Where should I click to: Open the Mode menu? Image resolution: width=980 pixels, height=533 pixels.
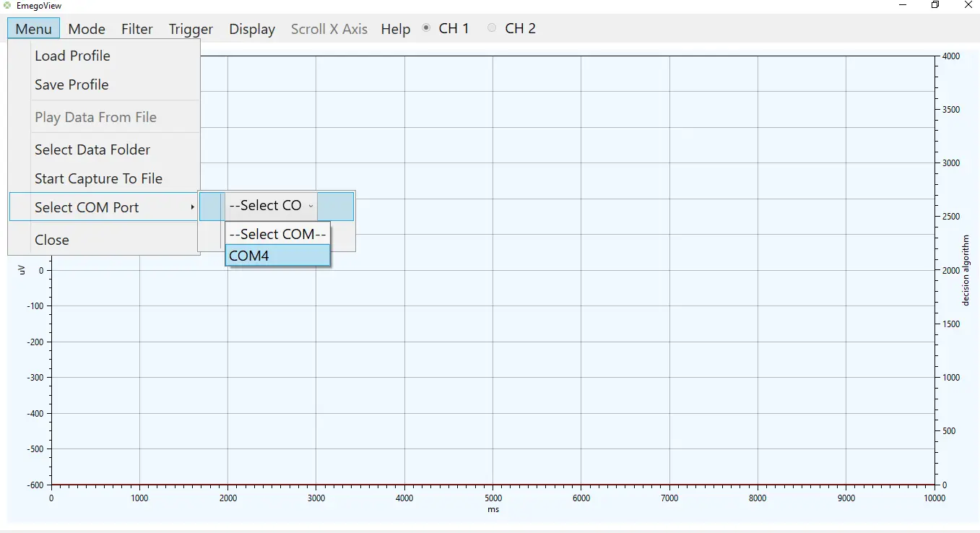pyautogui.click(x=87, y=29)
